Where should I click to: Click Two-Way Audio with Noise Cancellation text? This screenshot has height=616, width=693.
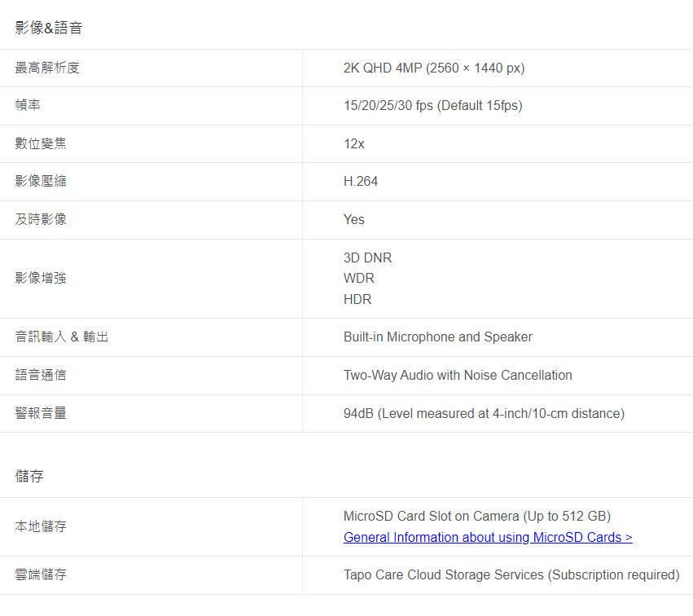458,375
